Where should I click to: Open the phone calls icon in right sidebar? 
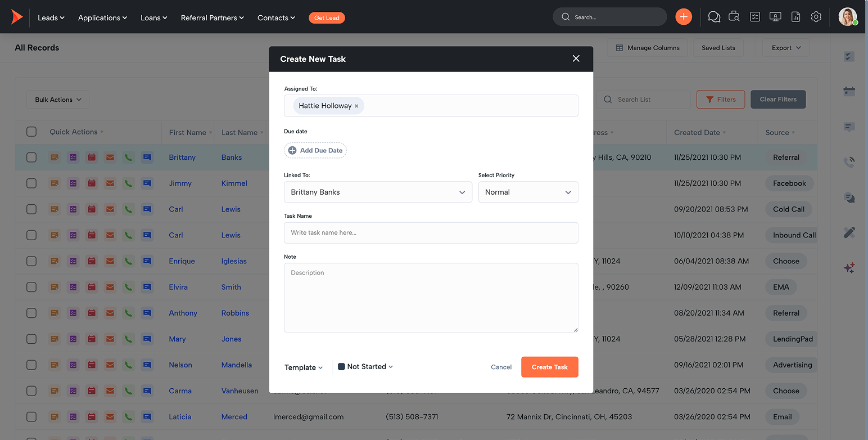[849, 162]
